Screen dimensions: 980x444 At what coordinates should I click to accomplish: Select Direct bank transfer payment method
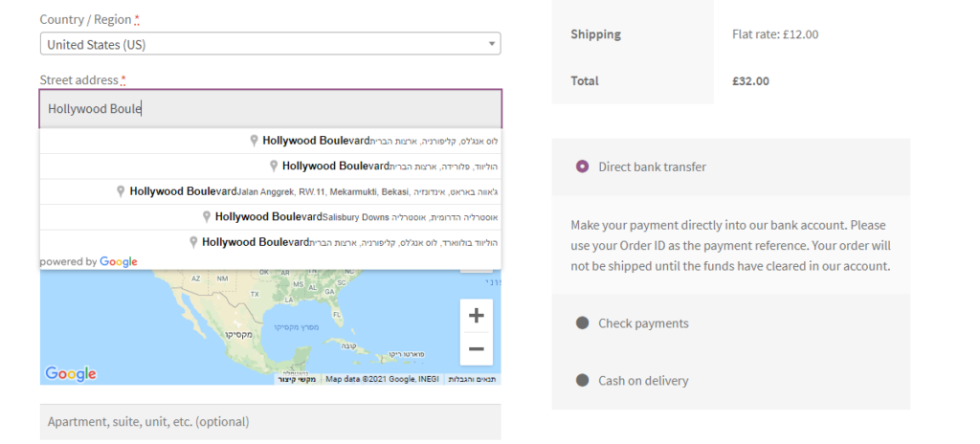pyautogui.click(x=582, y=166)
